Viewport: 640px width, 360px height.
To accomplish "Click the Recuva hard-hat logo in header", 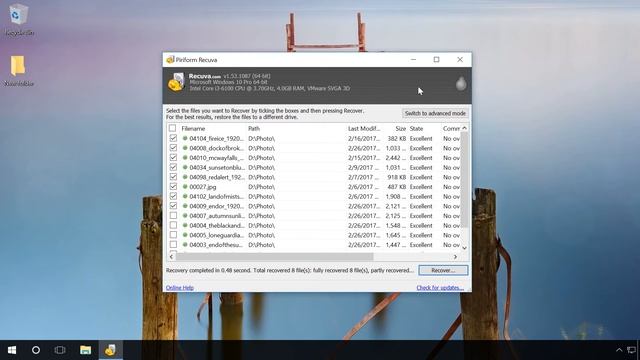I will (x=176, y=82).
